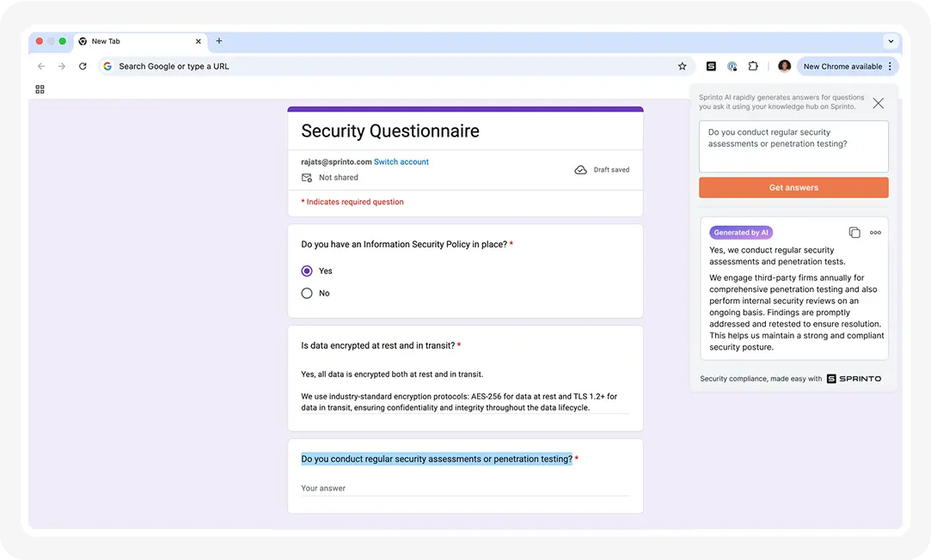
Task: Close the Sprinto AI panel
Action: point(878,103)
